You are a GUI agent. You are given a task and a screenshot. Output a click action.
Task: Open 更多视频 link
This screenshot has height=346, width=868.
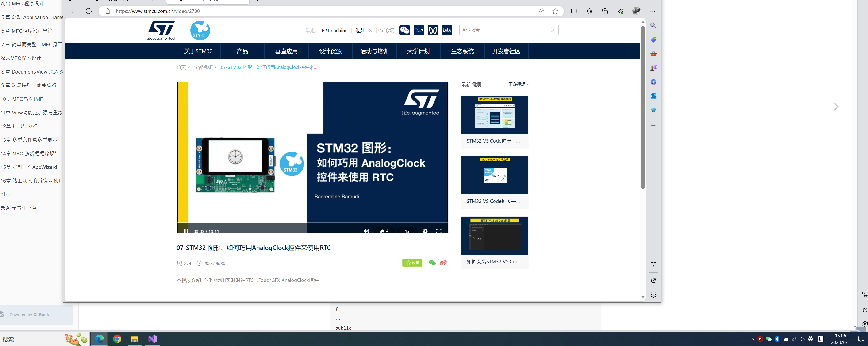coord(518,84)
